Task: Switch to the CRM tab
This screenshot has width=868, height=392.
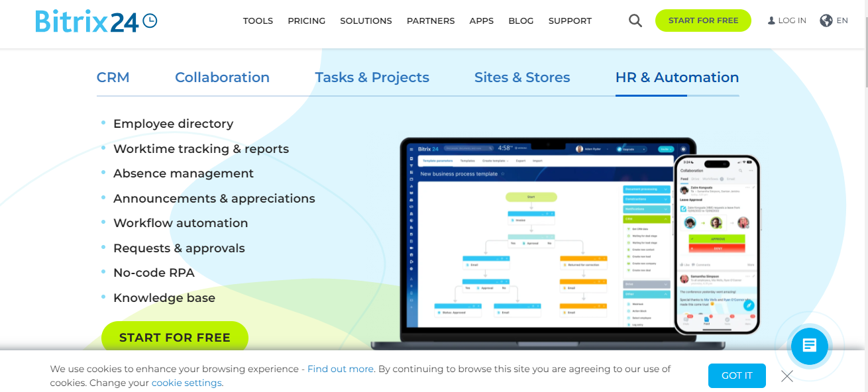Action: coord(113,77)
